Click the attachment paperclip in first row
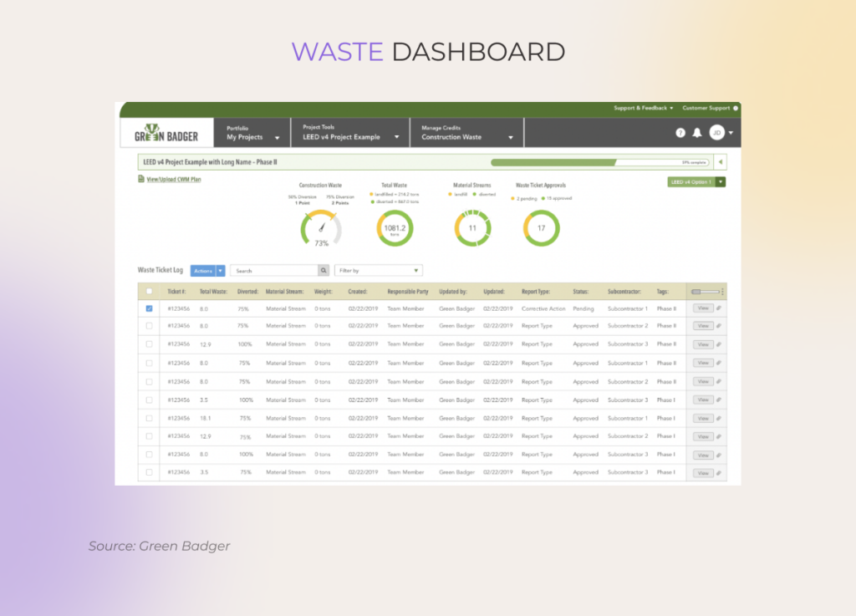This screenshot has height=616, width=856. click(x=719, y=308)
